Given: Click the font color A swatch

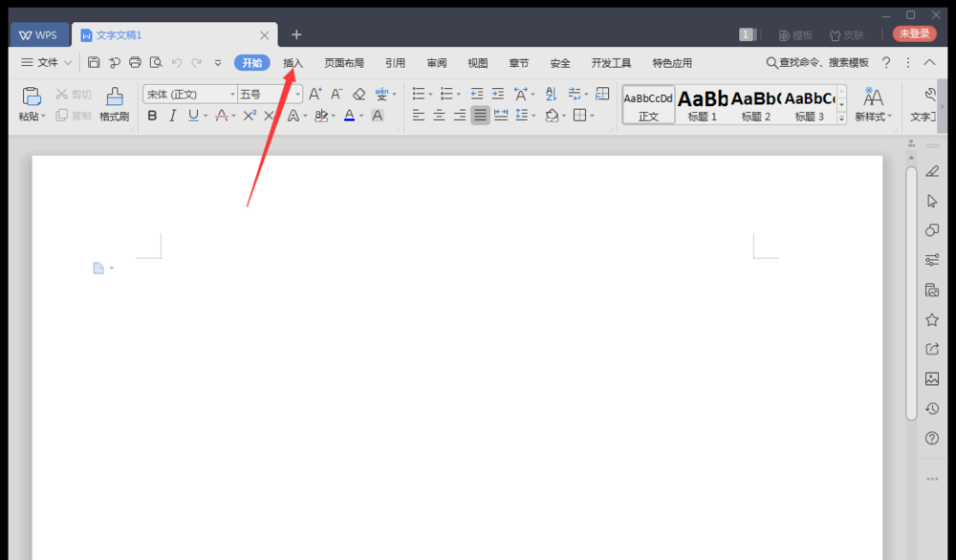Looking at the screenshot, I should point(349,116).
